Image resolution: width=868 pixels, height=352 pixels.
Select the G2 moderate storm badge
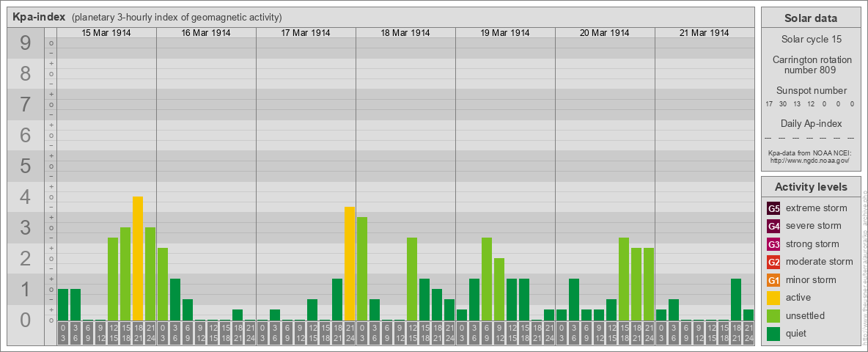pyautogui.click(x=773, y=262)
